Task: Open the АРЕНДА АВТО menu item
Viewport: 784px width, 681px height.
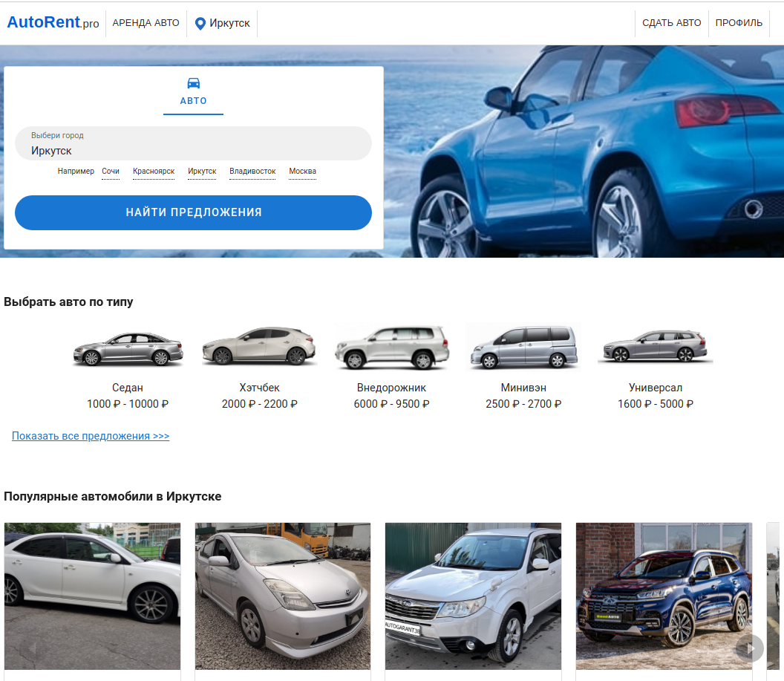Action: click(x=146, y=23)
